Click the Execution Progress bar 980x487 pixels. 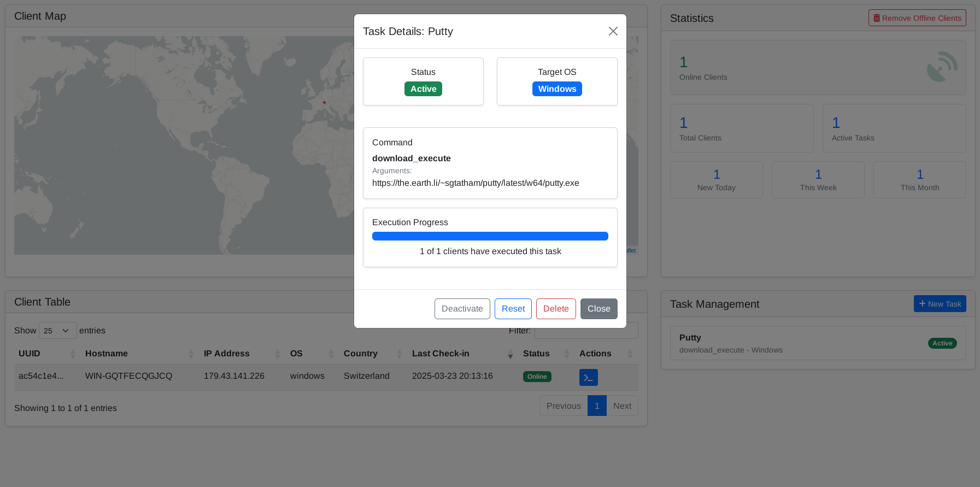[490, 236]
